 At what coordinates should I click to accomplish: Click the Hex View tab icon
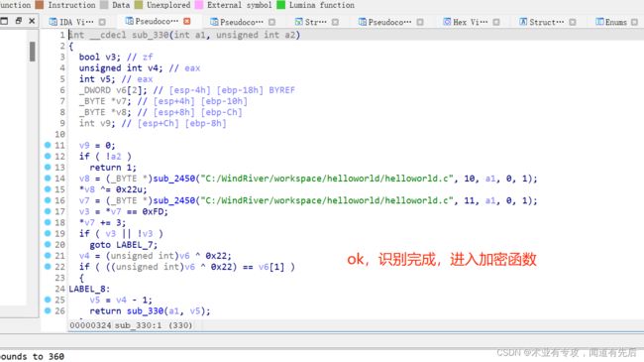point(447,22)
